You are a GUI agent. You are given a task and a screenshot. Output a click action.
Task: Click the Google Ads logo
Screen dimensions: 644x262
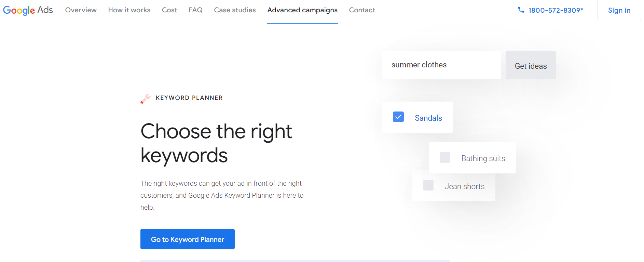[x=28, y=10]
